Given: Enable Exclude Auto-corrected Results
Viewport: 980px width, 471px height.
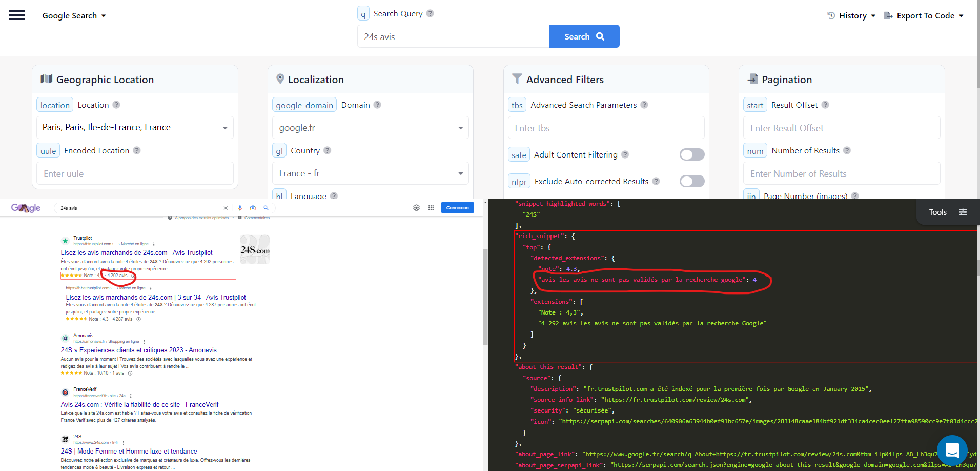Looking at the screenshot, I should coord(692,181).
